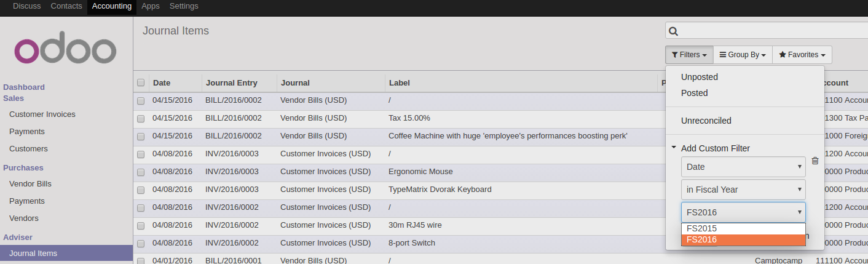Select the Unreconciled filter option

pos(706,121)
